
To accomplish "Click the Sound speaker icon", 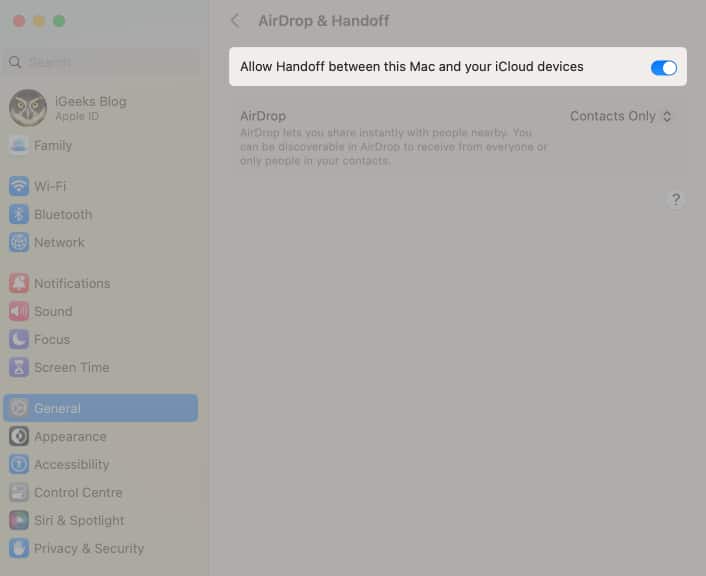I will point(18,311).
